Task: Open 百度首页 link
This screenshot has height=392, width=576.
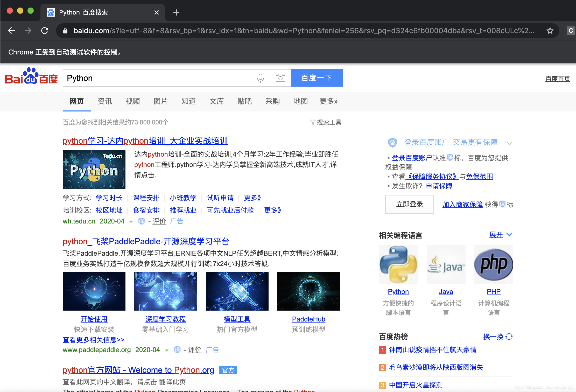Action: 558,79
